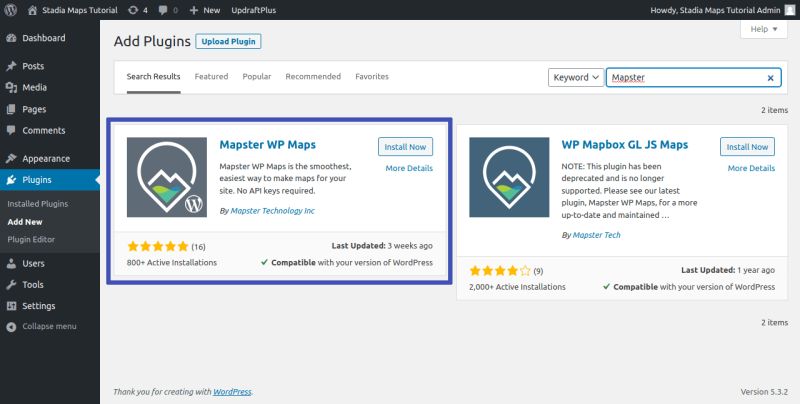The image size is (800, 404).
Task: Click the WordPress logo in admin bar
Action: 10,10
